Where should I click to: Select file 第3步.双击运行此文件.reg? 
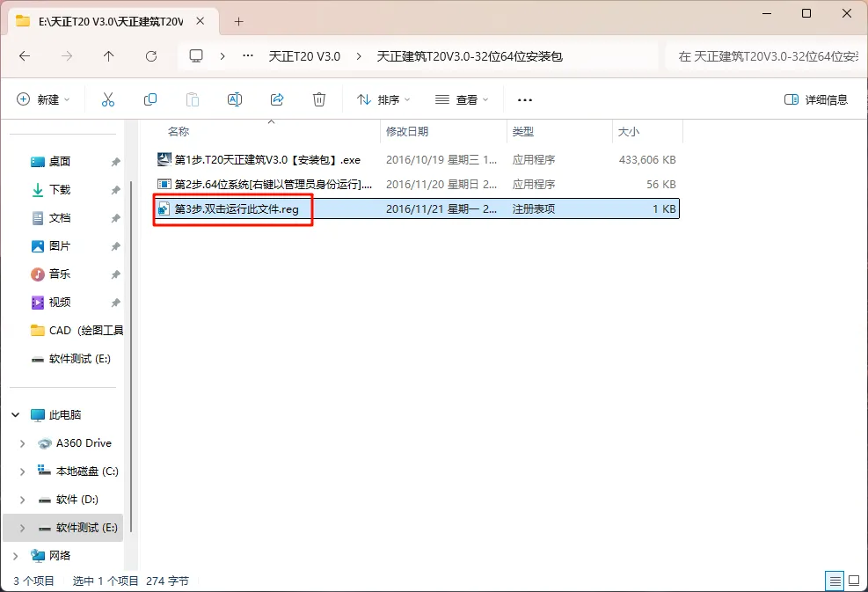point(416,208)
